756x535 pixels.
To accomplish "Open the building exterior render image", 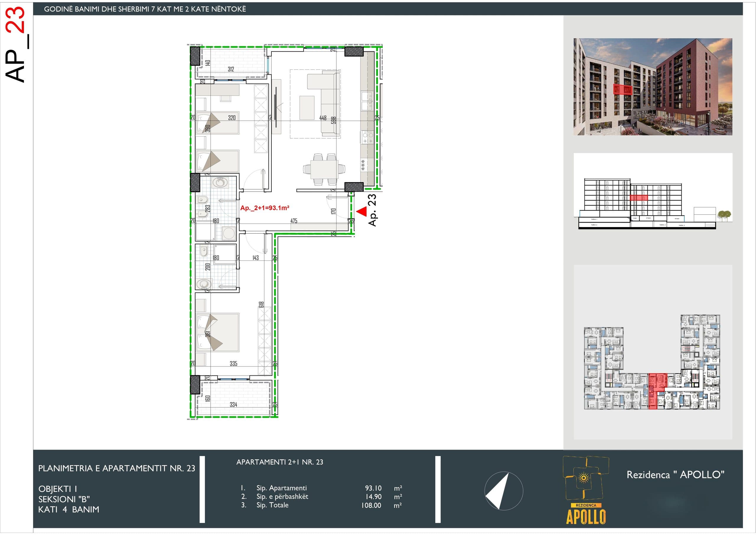I will (x=653, y=87).
